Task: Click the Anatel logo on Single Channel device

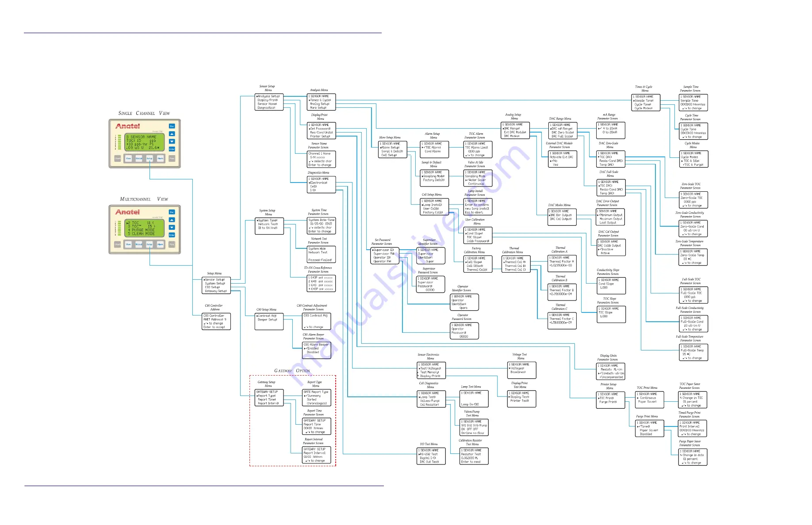Action: click(x=128, y=126)
